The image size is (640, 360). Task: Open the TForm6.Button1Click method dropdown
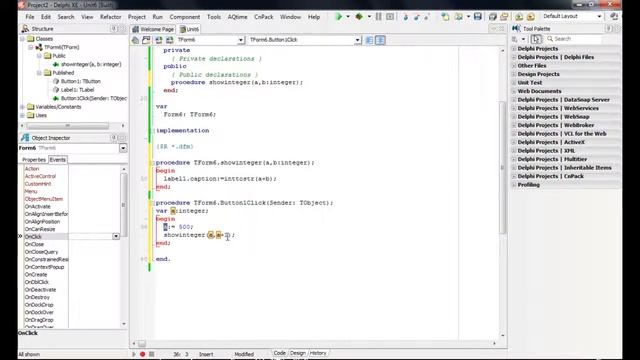[357, 40]
